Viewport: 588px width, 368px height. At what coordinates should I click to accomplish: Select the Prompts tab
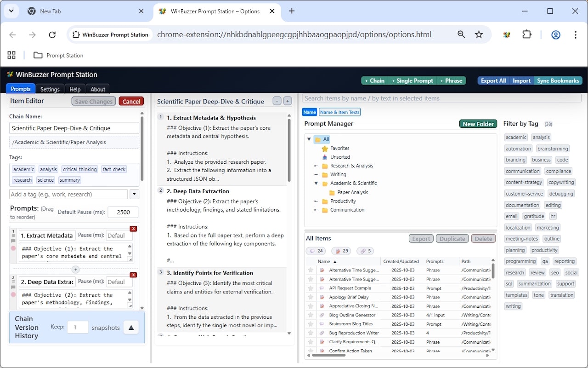[x=21, y=89]
